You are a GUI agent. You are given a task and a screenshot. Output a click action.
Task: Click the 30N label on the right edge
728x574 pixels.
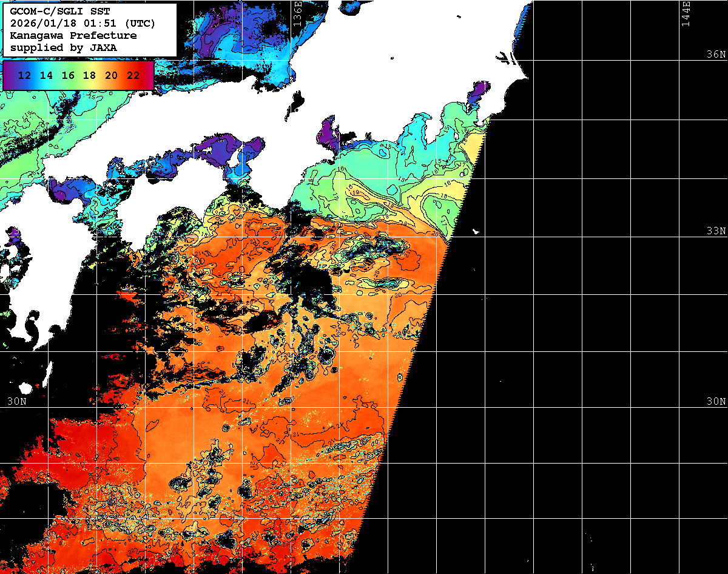point(716,402)
